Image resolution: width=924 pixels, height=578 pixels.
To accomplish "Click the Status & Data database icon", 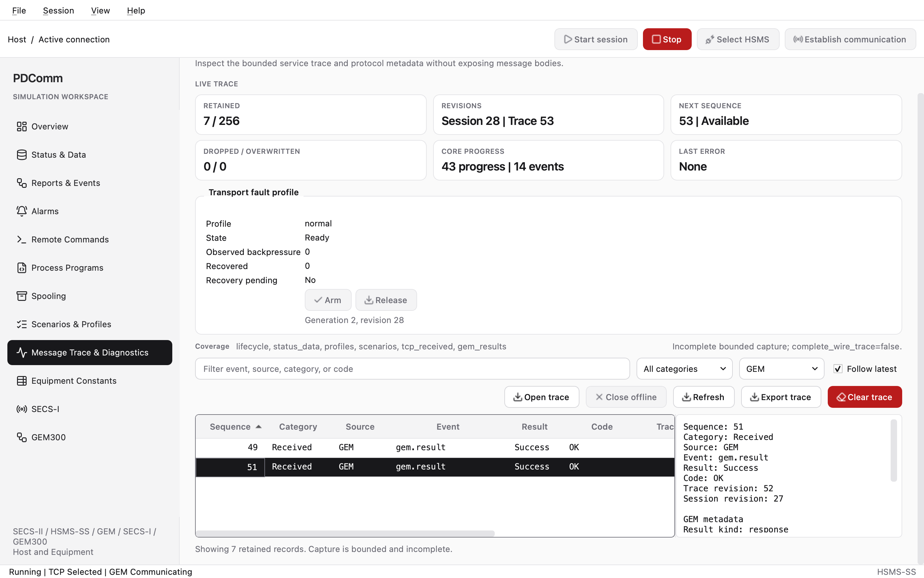I will coord(21,155).
